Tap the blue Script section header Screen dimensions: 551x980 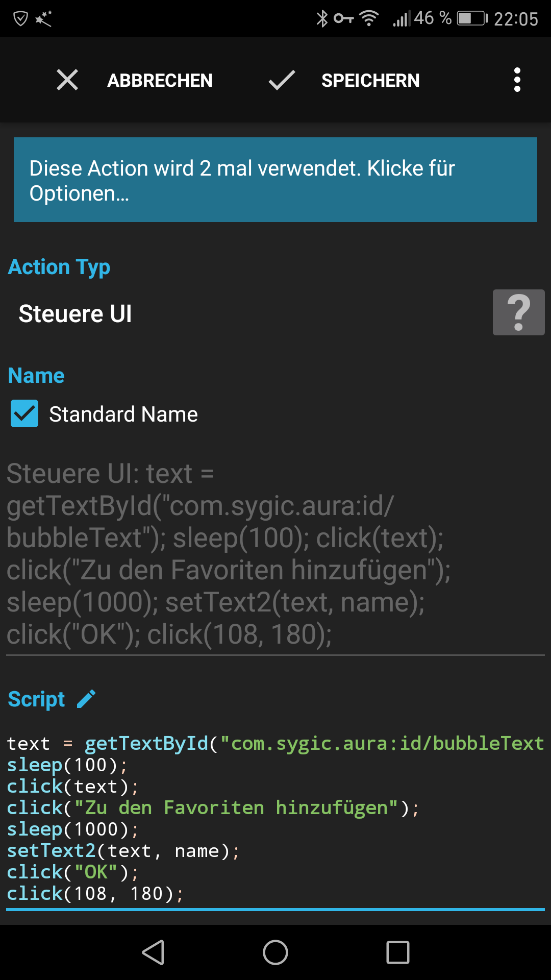click(x=36, y=698)
